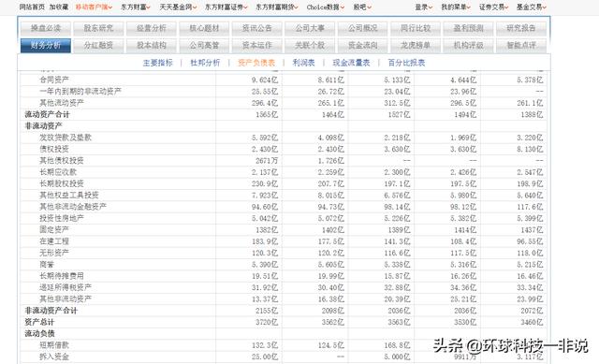
Task: Open 分红融资 tab
Action: [98, 46]
